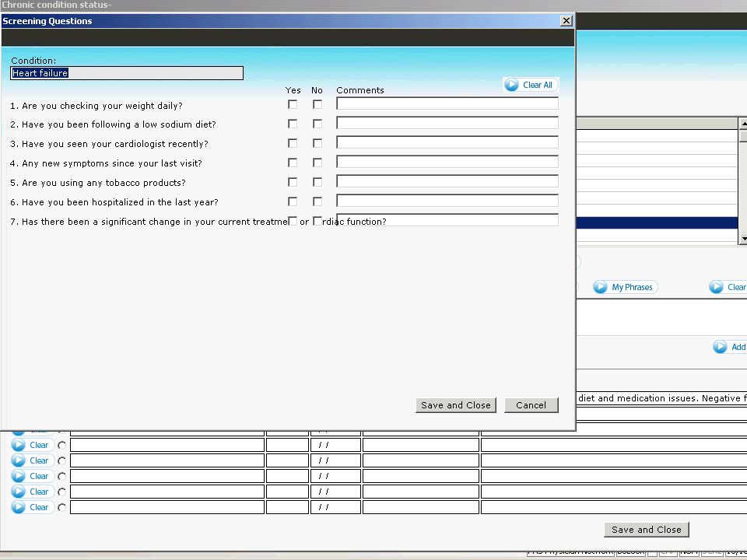This screenshot has width=747, height=560.
Task: Click text 'diet and medication issues. Negative'
Action: click(x=660, y=398)
